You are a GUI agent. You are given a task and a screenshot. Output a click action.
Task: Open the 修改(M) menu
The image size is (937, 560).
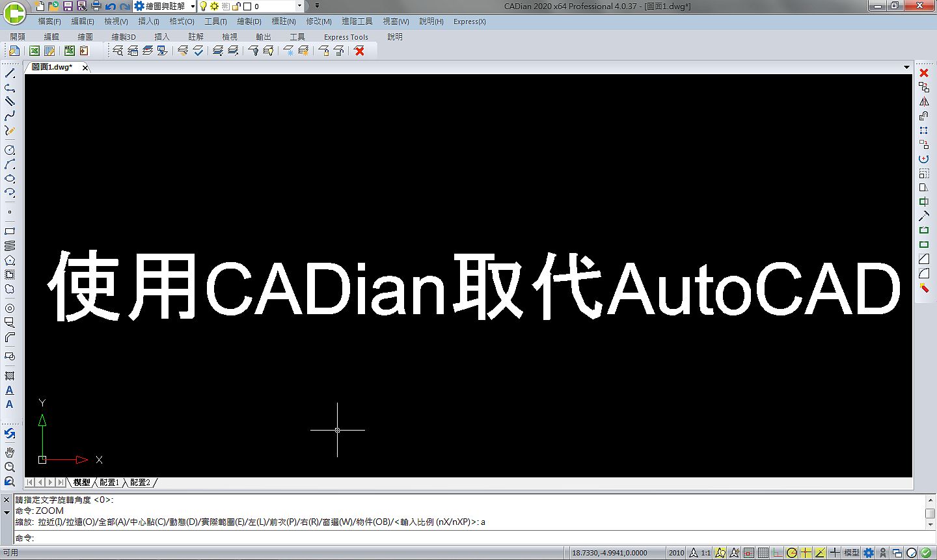click(x=319, y=21)
